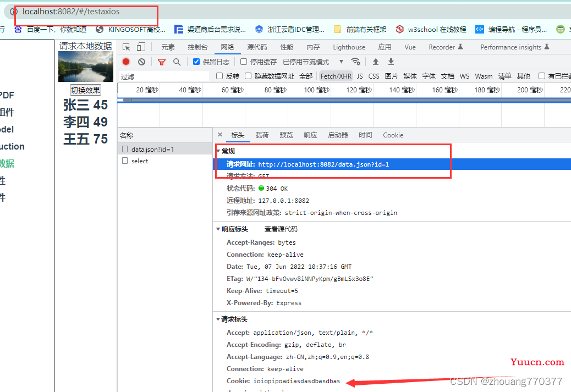The image size is (571, 392).
Task: Open the 启动器 tab in details
Action: tap(338, 135)
